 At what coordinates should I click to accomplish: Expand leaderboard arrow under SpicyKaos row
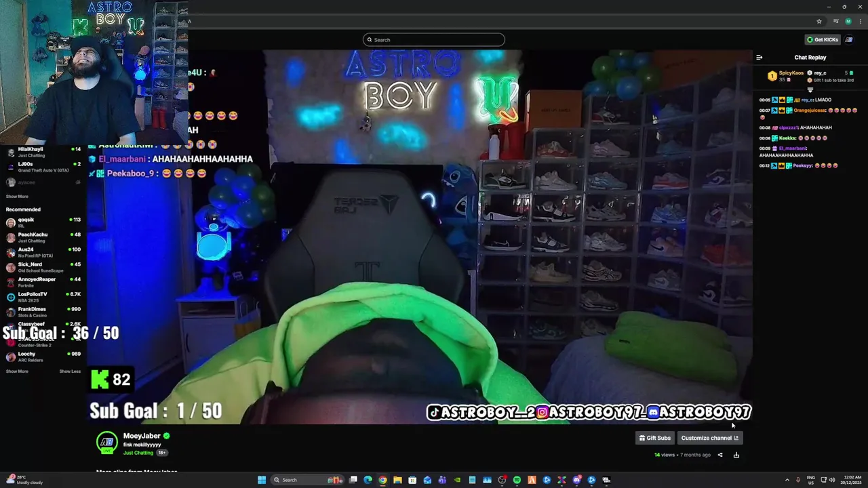(810, 89)
